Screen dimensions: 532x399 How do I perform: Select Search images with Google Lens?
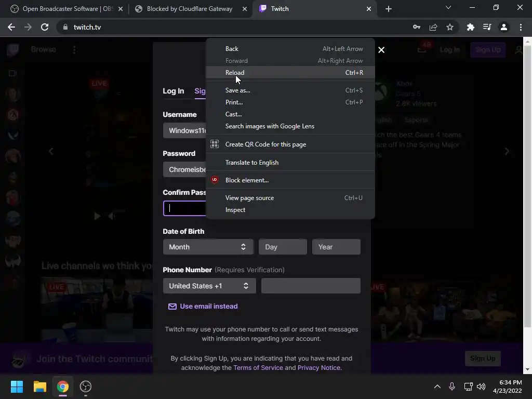tap(290, 126)
